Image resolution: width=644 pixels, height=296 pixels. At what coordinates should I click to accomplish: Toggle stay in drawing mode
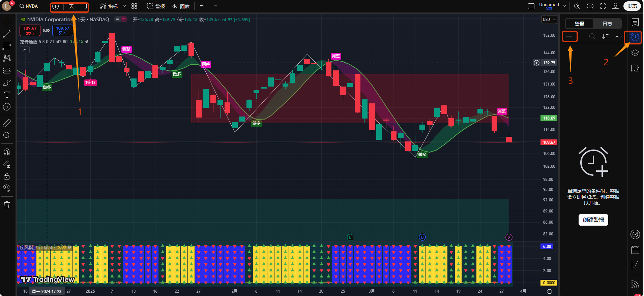(x=7, y=164)
